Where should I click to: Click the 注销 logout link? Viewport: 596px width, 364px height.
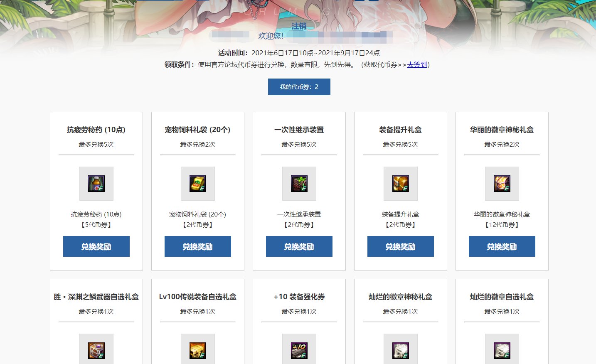[x=299, y=26]
